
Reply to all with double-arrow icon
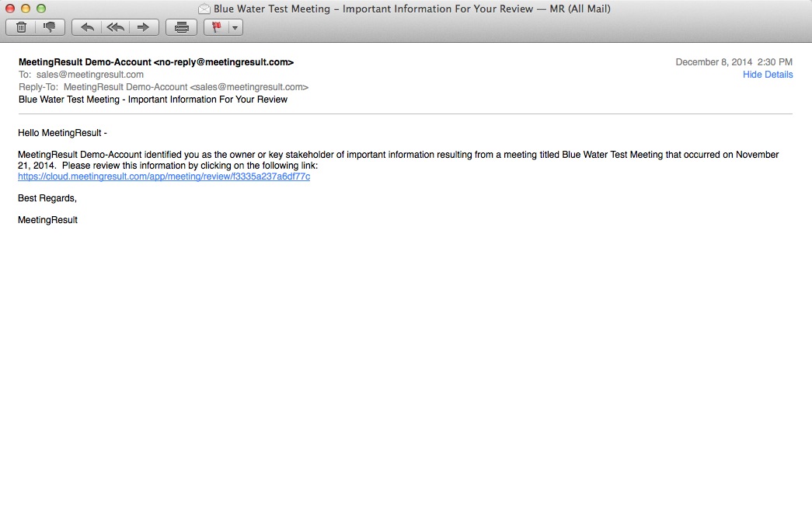[x=115, y=27]
